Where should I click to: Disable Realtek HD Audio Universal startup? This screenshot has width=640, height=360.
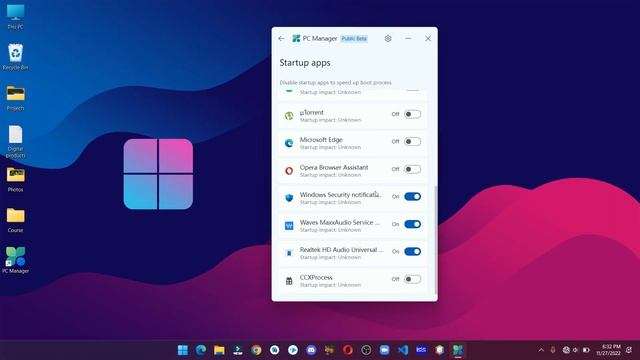point(412,251)
